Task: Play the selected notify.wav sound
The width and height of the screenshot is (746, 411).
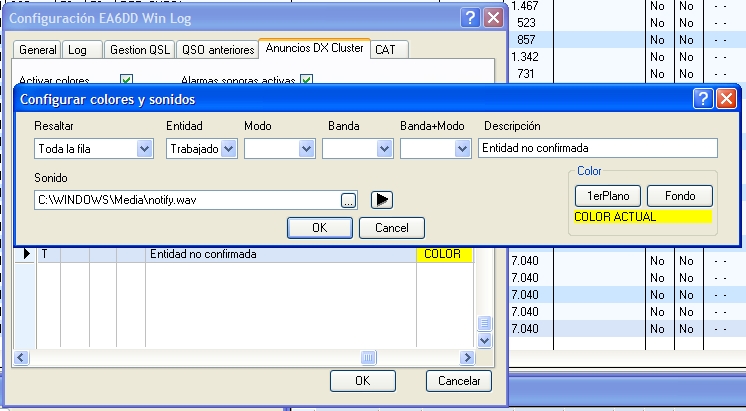Action: 381,199
